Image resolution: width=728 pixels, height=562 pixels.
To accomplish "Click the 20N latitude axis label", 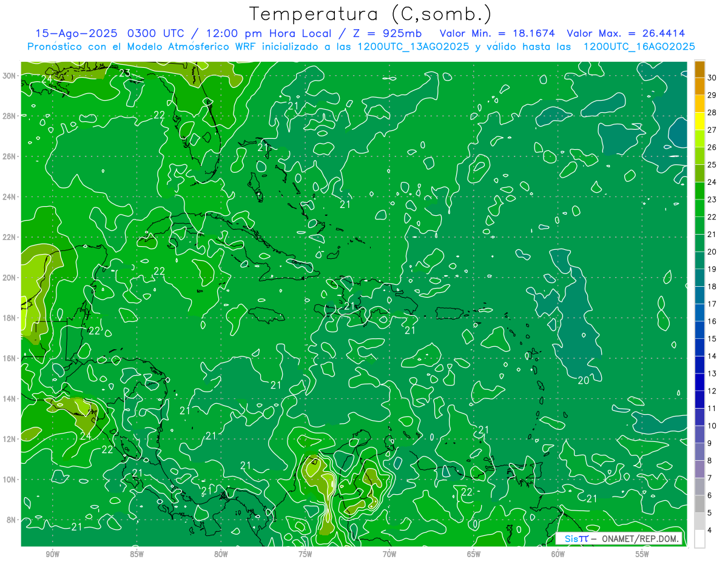I will (x=9, y=278).
